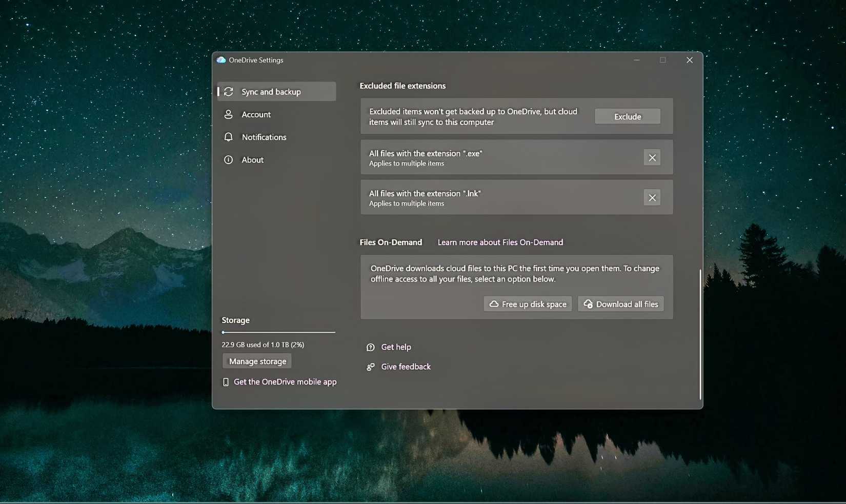
Task: Click the "All files with the extension .exe" row text
Action: (x=426, y=153)
